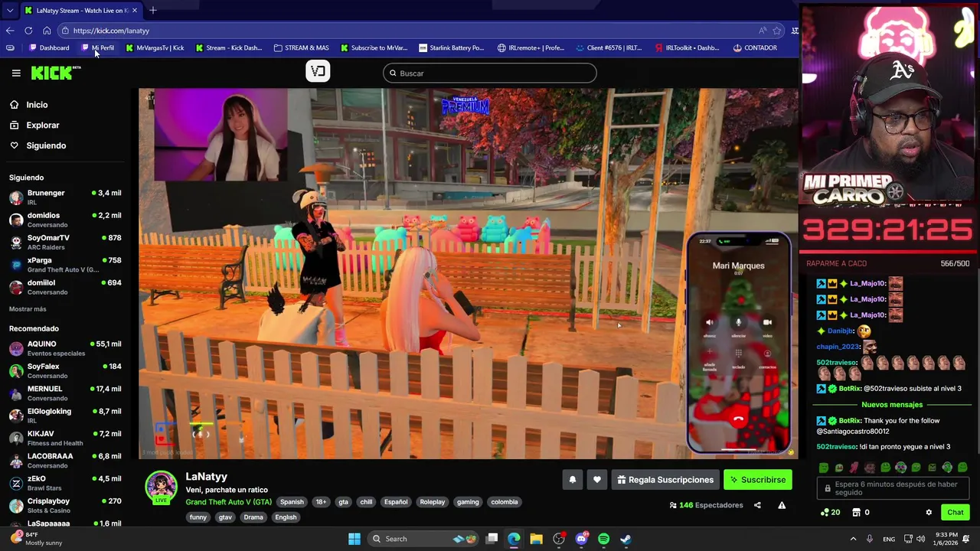
Task: Open AQUINO recommended channel
Action: (x=65, y=348)
